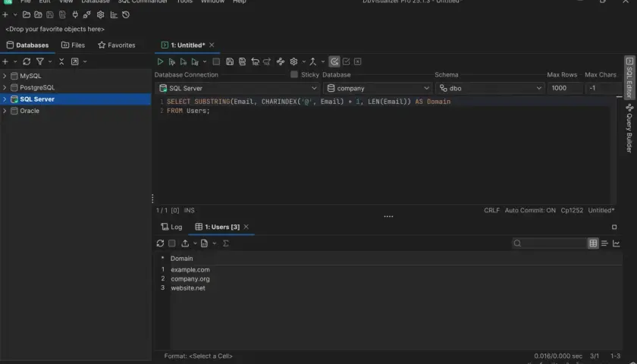Refresh the database objects tree
This screenshot has width=637, height=364.
[x=27, y=61]
